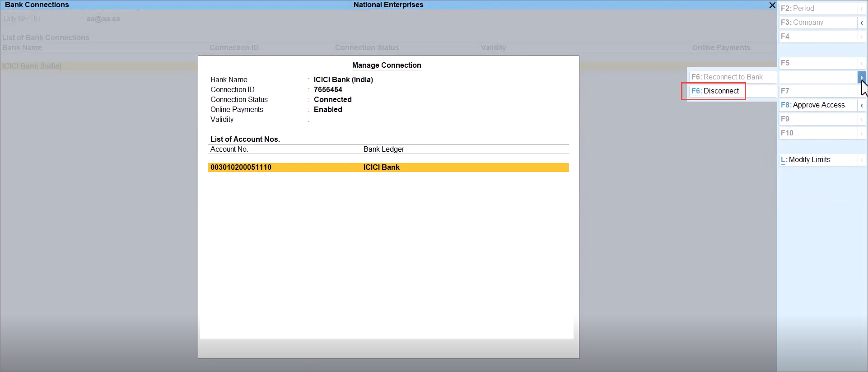Image resolution: width=868 pixels, height=372 pixels.
Task: Click the Manage Connection title
Action: coord(387,65)
